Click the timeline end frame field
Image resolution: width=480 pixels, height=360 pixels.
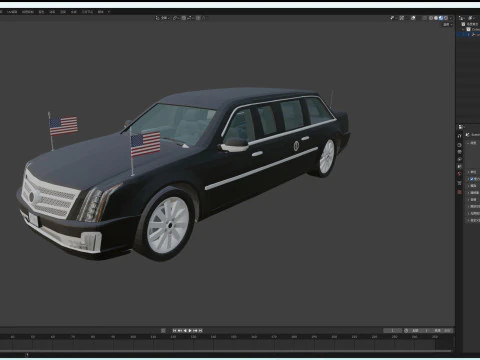(443, 331)
